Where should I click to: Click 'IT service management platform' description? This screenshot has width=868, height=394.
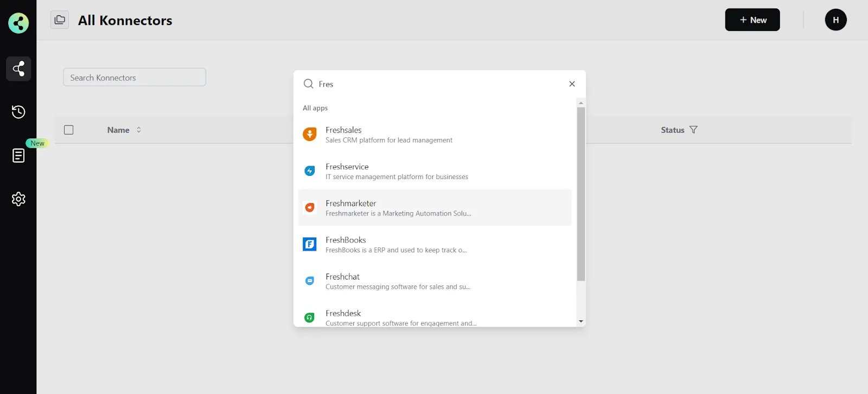(397, 177)
